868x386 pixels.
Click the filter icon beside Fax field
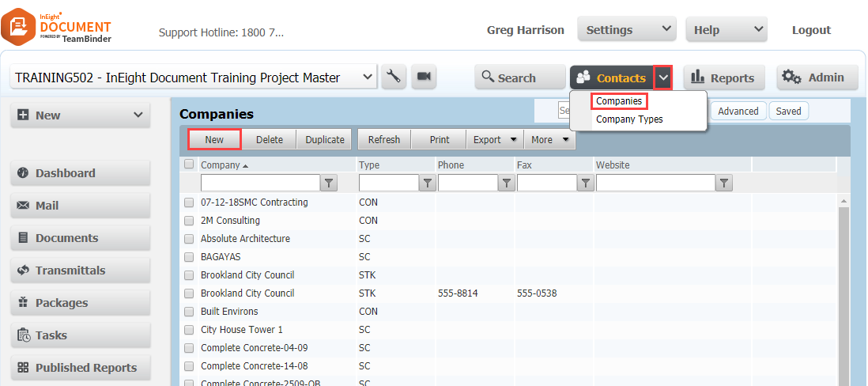[x=585, y=184]
